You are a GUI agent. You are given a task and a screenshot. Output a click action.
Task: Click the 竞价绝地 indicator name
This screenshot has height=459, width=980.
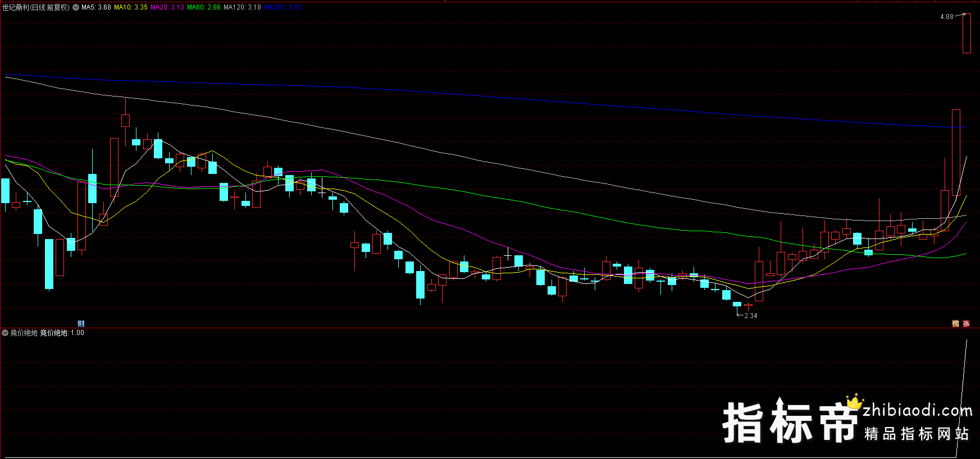(x=24, y=333)
